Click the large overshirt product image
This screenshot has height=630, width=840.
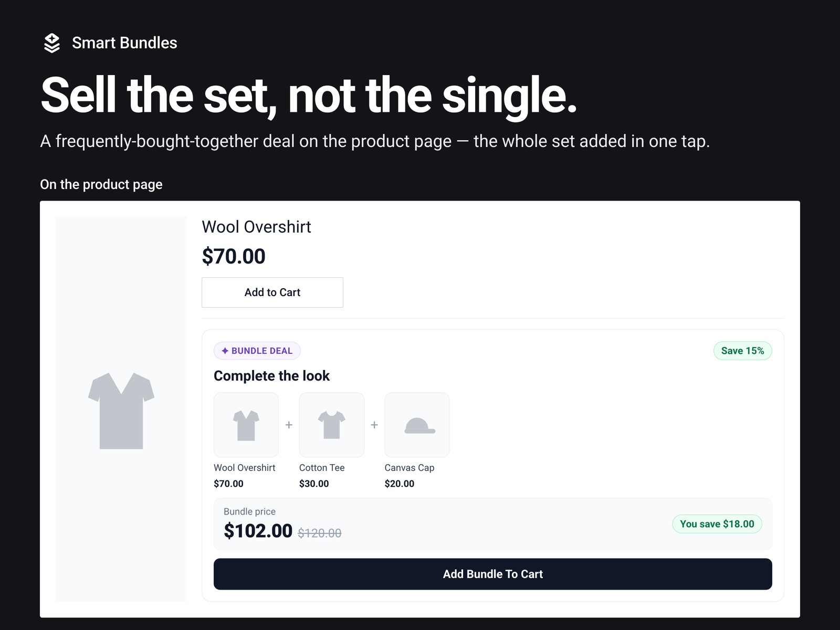[121, 409]
